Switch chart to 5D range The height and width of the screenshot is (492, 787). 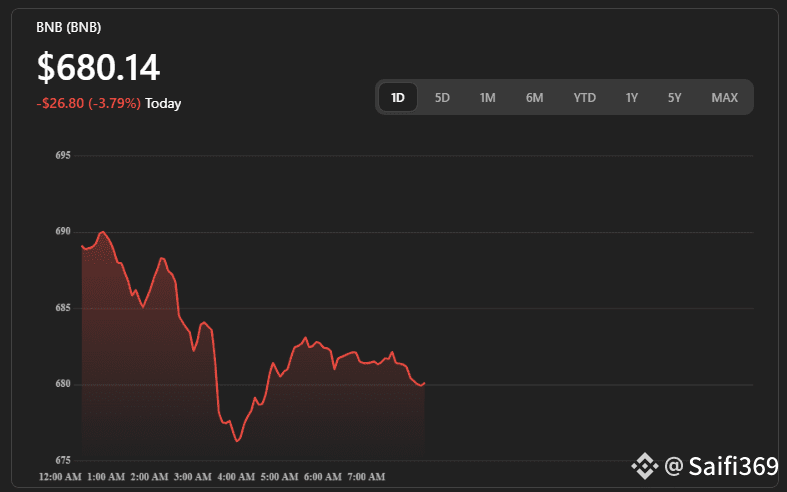[x=442, y=97]
